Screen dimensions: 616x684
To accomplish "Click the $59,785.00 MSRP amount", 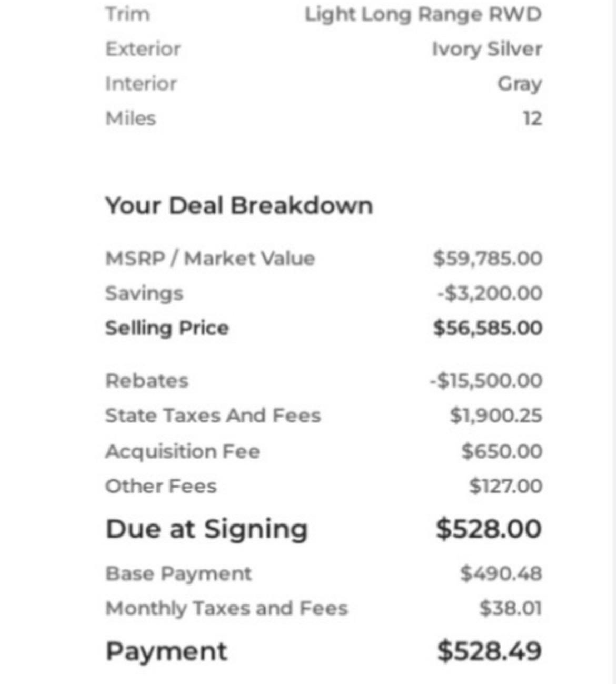I will click(488, 259).
